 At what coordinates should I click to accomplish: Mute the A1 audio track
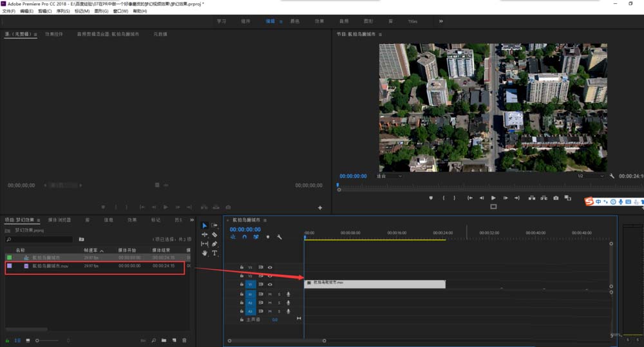270,294
